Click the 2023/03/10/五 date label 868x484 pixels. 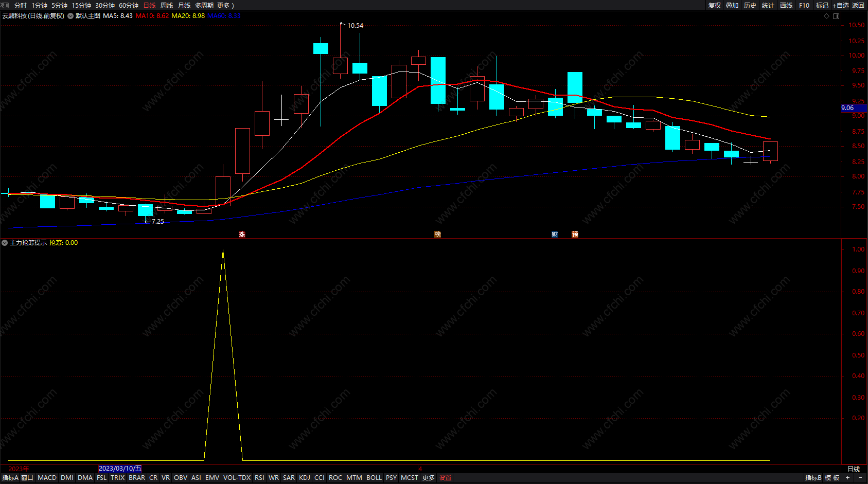(x=120, y=469)
